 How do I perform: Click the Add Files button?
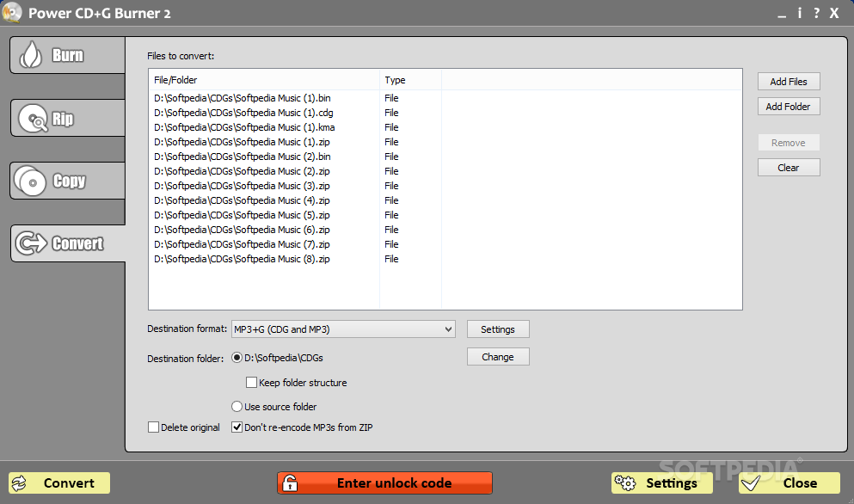click(789, 82)
